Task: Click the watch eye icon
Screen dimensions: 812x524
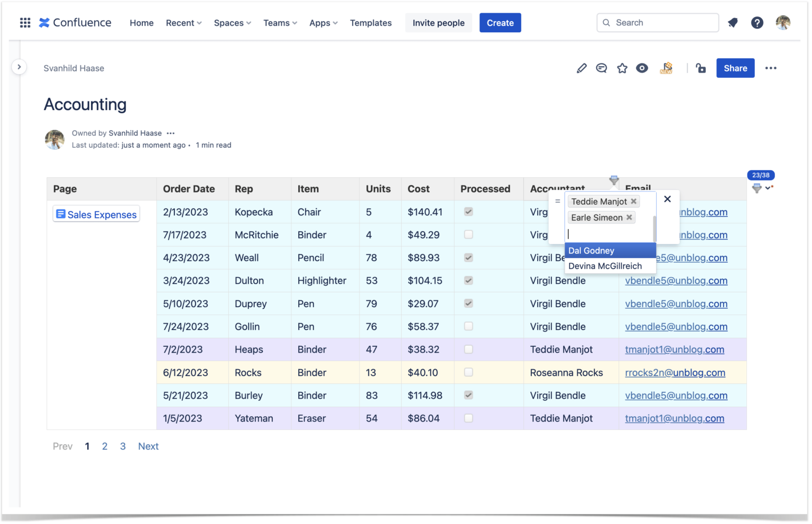Action: (642, 68)
